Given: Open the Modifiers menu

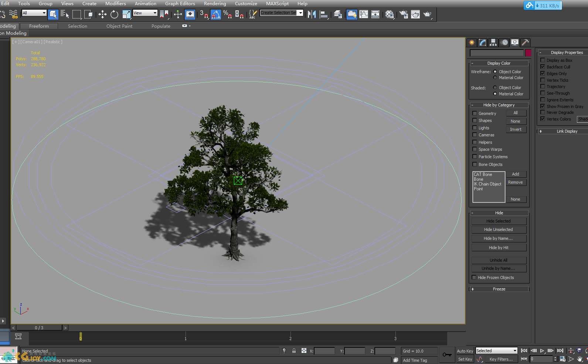Looking at the screenshot, I should click(x=116, y=4).
